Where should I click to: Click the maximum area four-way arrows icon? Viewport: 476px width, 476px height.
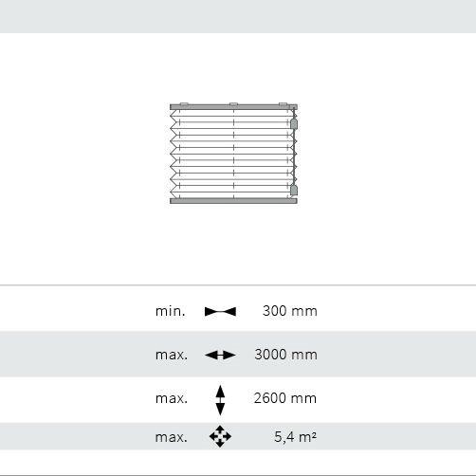(220, 436)
